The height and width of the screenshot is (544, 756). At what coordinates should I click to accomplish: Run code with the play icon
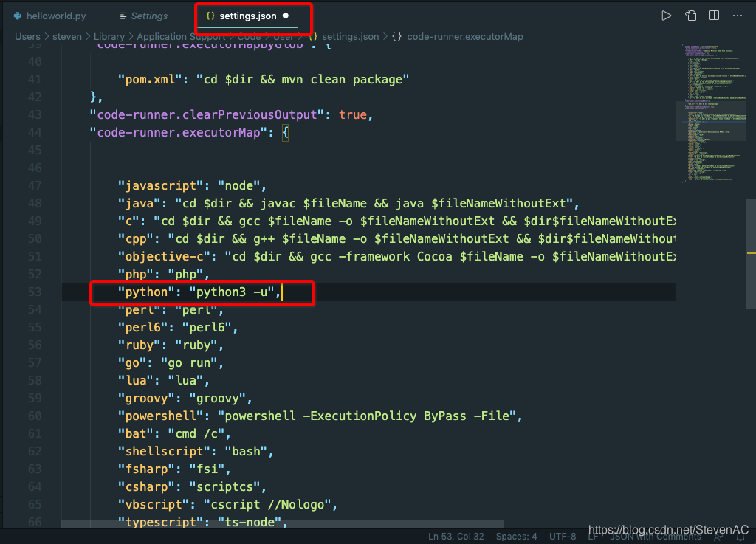667,16
